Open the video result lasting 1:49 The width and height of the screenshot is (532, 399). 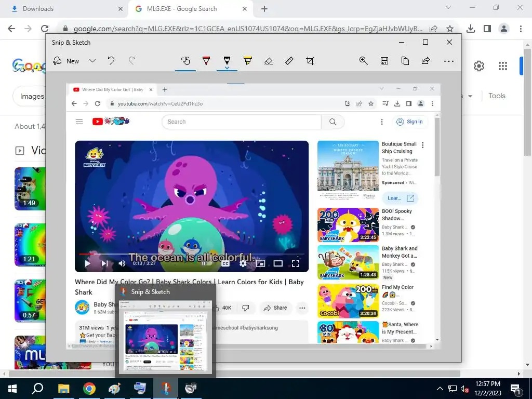30,189
